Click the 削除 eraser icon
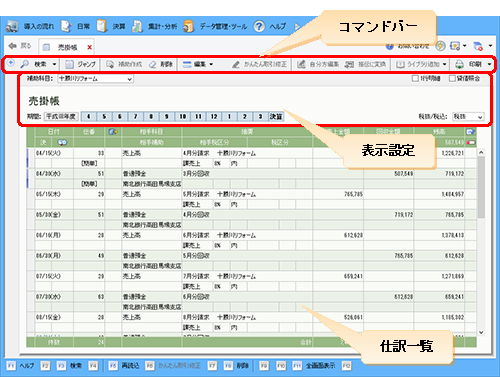 pos(153,64)
